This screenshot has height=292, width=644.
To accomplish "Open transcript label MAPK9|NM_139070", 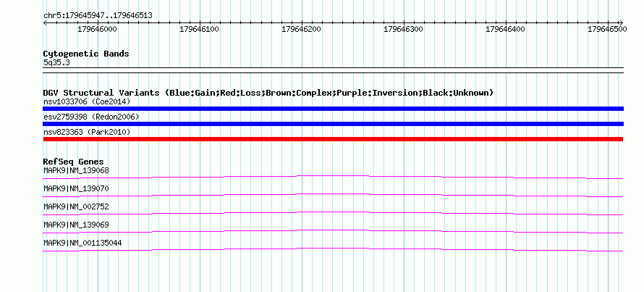I will point(76,189).
